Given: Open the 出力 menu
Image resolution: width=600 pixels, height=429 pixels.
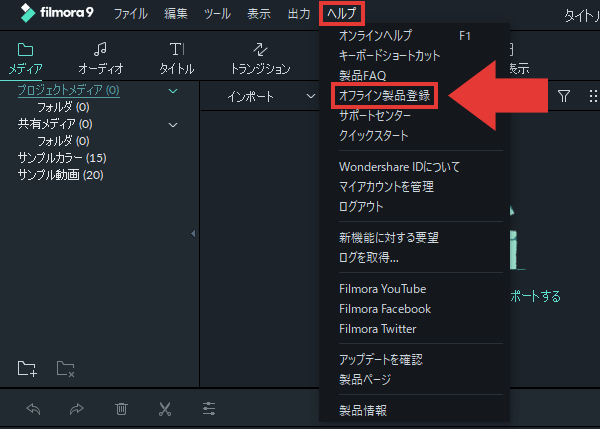Looking at the screenshot, I should pos(299,14).
